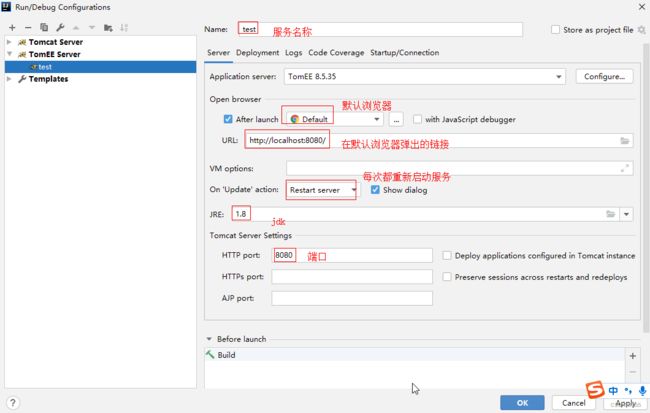This screenshot has width=650, height=413.
Task: Open help using the question mark icon
Action: tap(12, 403)
